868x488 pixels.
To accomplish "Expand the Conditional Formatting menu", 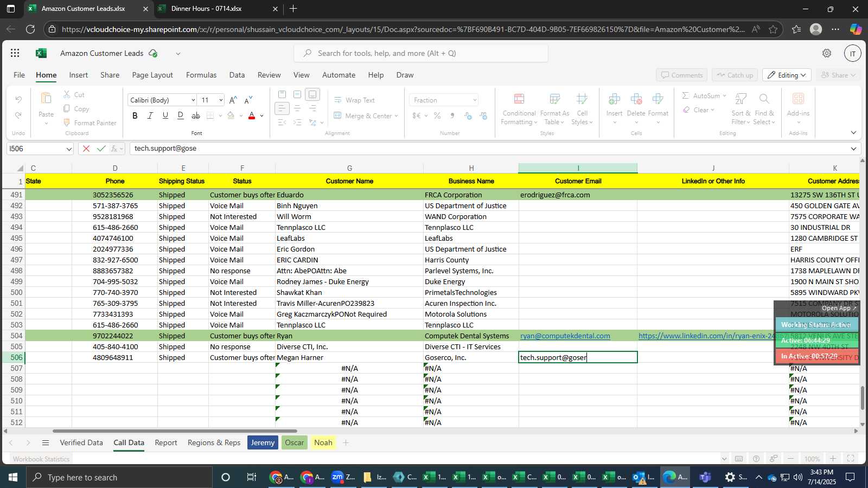I will tap(519, 110).
